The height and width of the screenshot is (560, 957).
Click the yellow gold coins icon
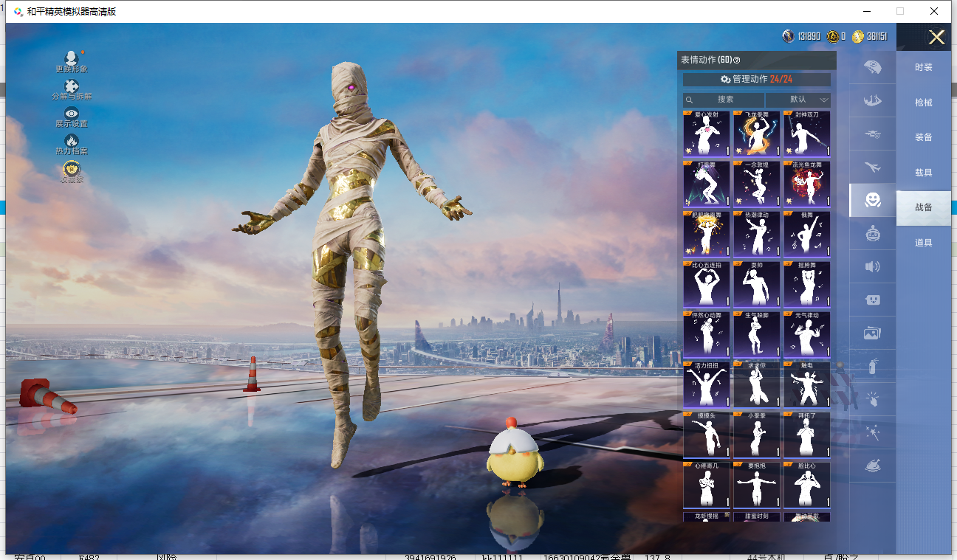tap(857, 36)
